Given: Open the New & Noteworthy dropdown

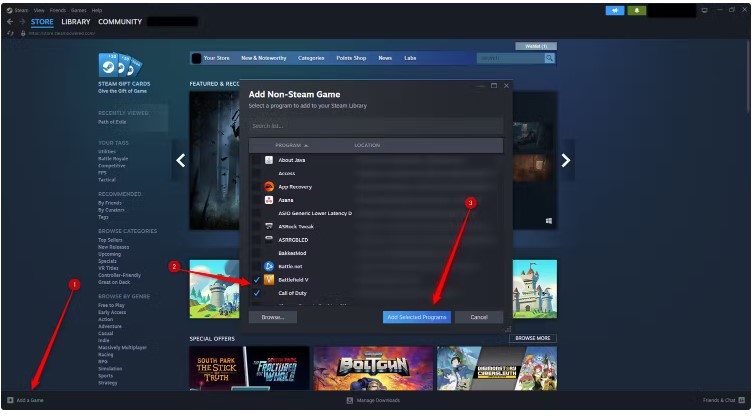Looking at the screenshot, I should [263, 58].
